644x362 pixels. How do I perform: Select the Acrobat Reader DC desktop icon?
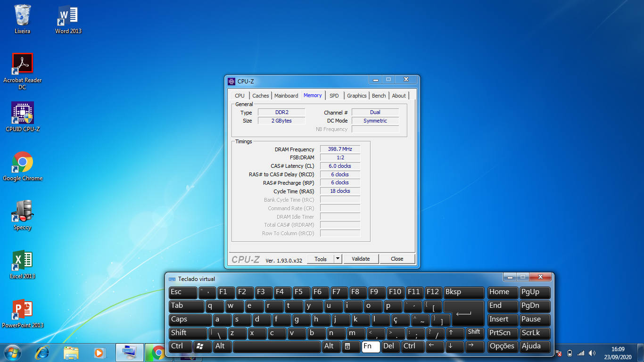pos(22,71)
